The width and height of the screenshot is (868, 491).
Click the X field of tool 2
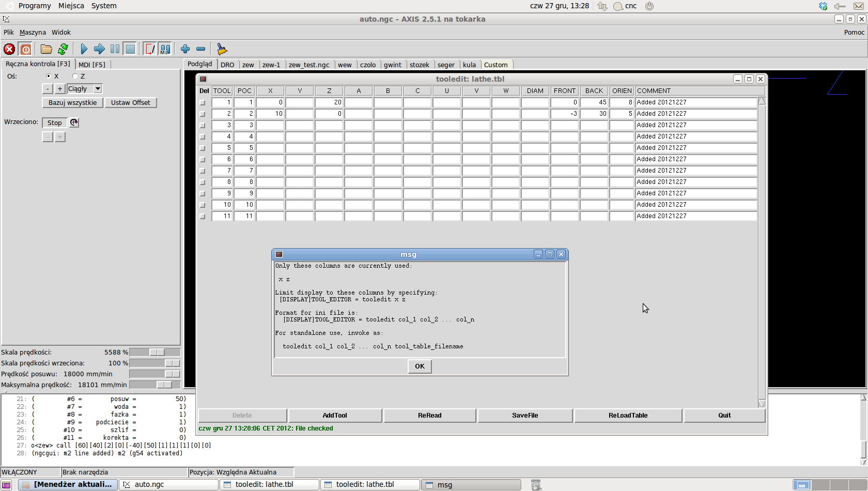click(x=270, y=114)
